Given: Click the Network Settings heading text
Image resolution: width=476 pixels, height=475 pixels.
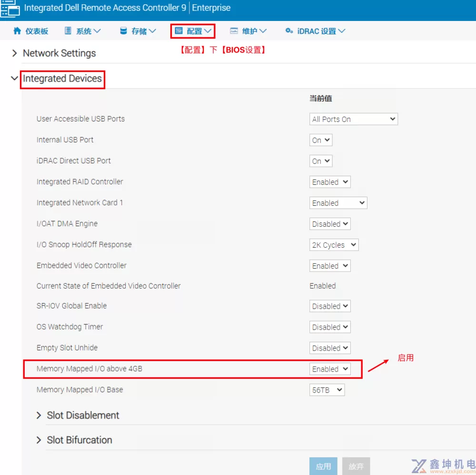Looking at the screenshot, I should point(59,53).
